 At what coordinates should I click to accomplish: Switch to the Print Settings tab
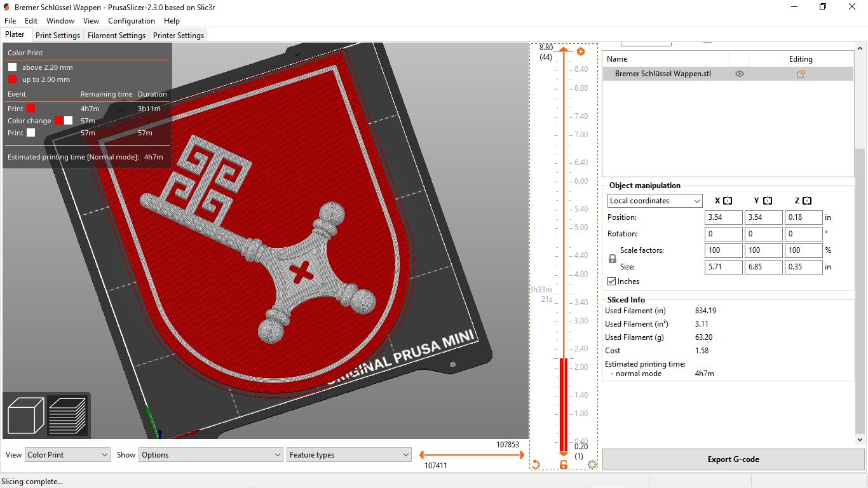coord(57,35)
